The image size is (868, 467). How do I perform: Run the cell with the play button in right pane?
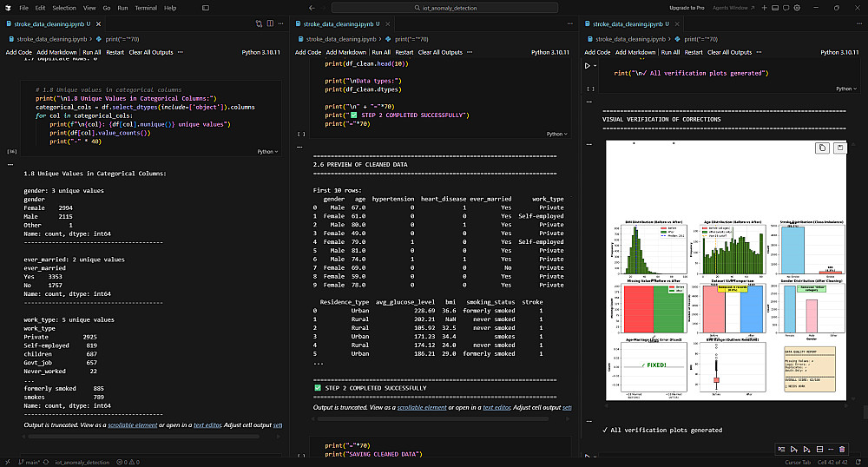coord(588,65)
